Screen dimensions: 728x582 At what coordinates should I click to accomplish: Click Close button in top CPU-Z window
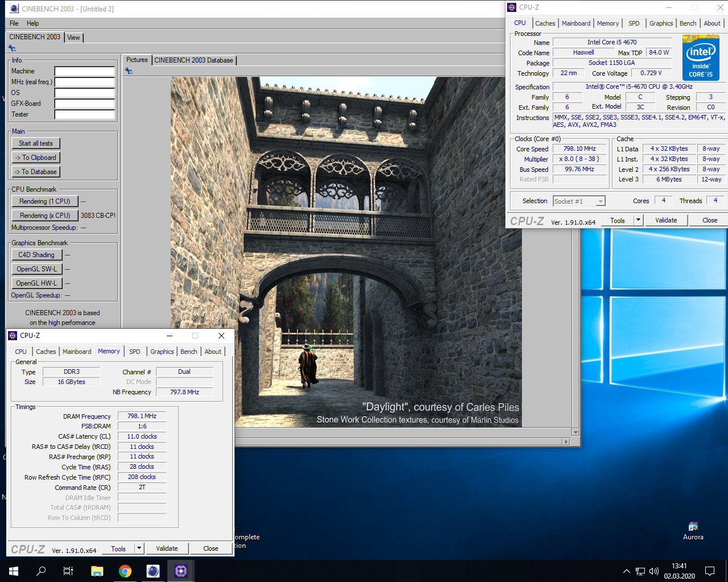point(710,220)
